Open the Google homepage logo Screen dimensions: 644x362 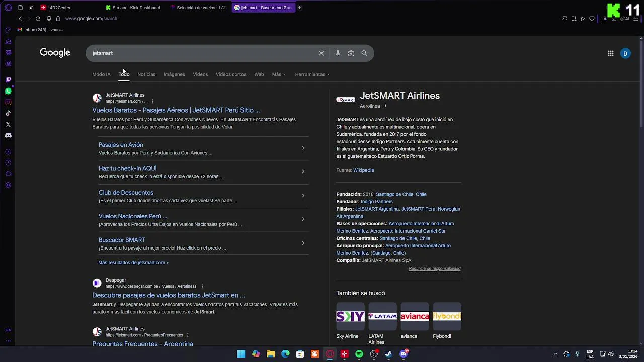coord(55,53)
